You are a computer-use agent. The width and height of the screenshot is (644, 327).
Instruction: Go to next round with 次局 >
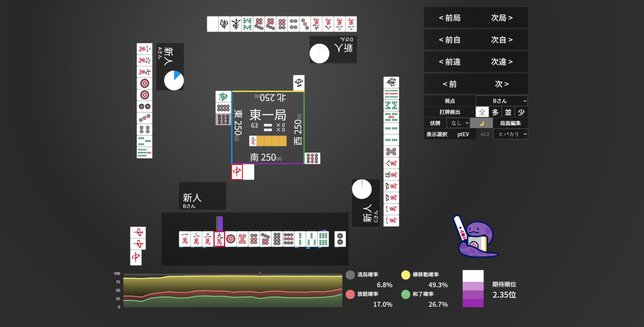(x=501, y=18)
